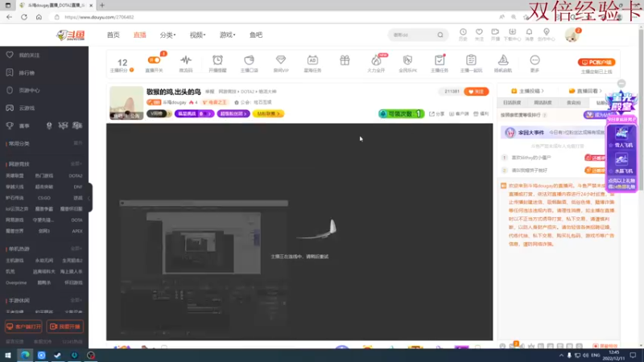Click the 客户端打开 button in the sidebar

(23, 327)
